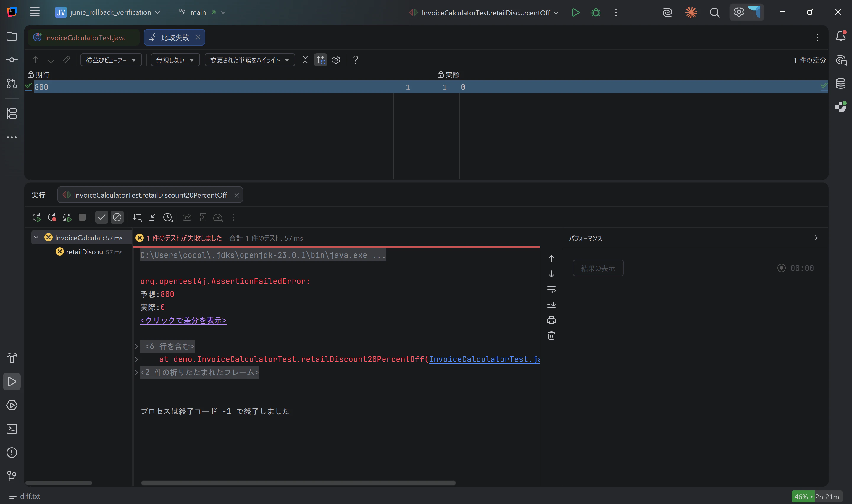Jump to previous difference arrow
Image resolution: width=852 pixels, height=504 pixels.
[x=35, y=60]
